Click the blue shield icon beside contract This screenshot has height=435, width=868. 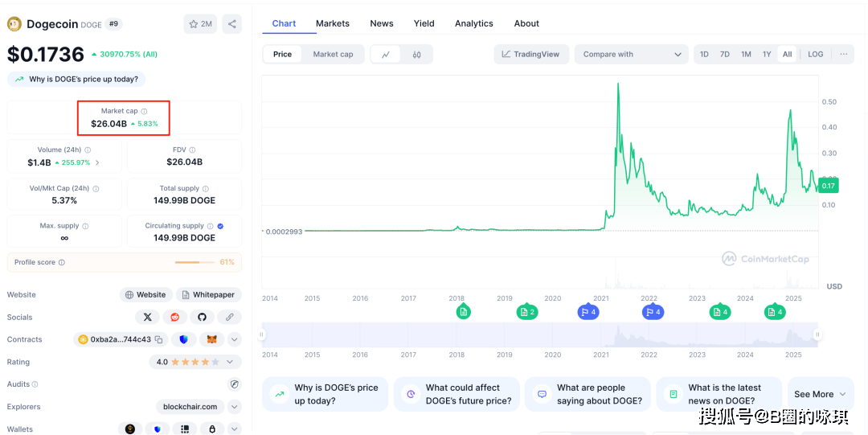[x=184, y=339]
